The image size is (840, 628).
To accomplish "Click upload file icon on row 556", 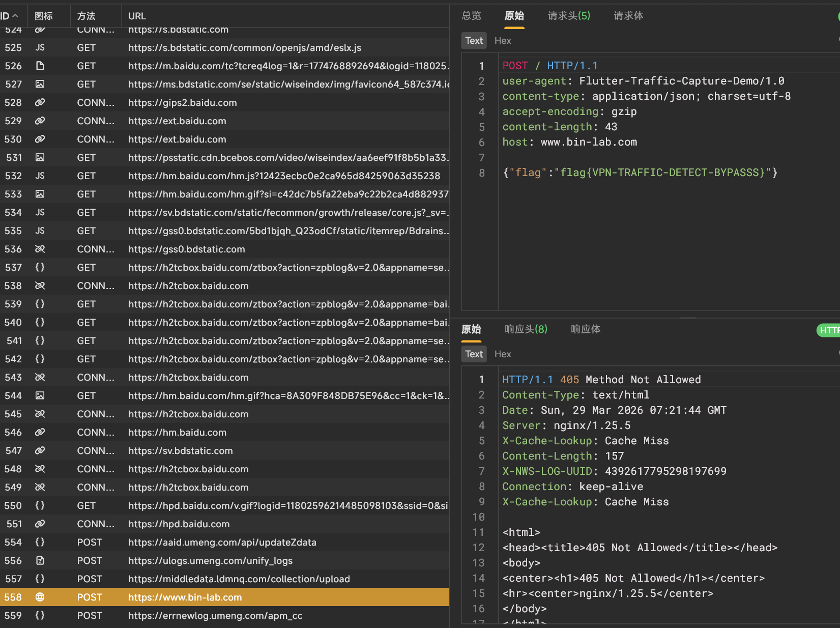I will pos(40,560).
